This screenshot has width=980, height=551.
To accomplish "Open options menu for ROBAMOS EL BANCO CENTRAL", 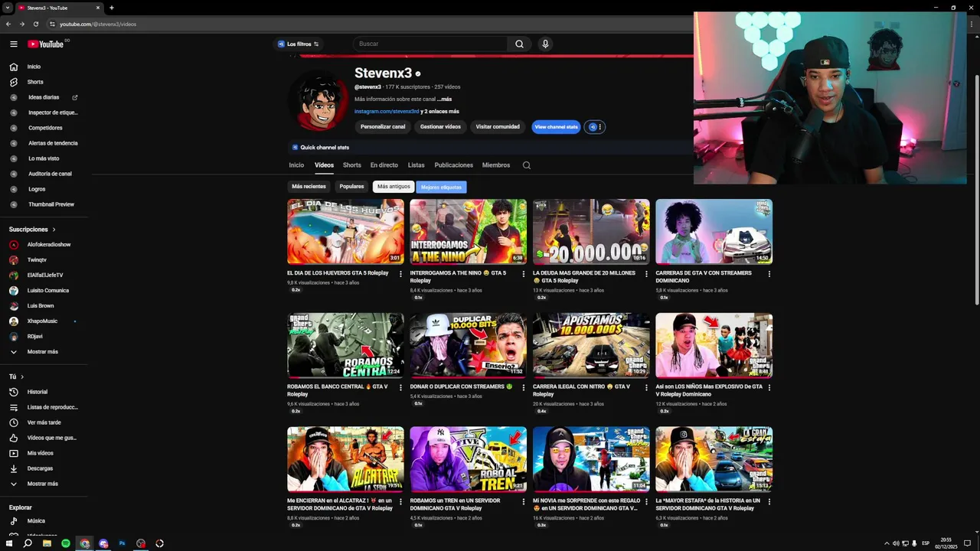I will coord(400,388).
